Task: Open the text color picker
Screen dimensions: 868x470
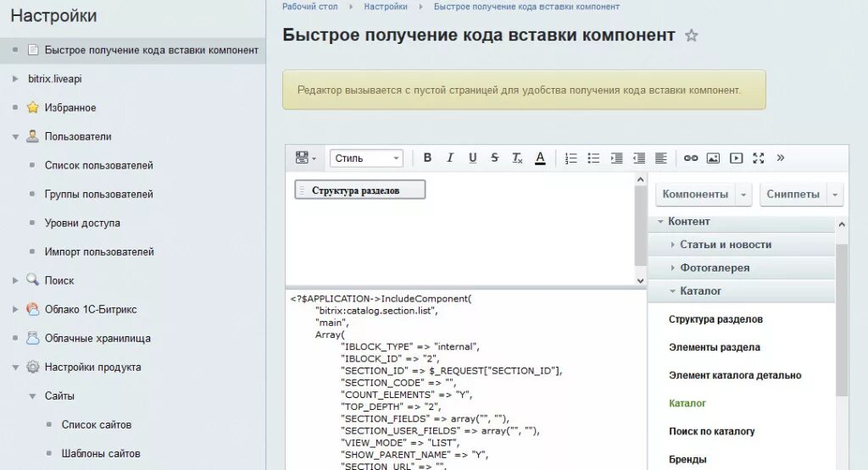Action: pyautogui.click(x=540, y=158)
